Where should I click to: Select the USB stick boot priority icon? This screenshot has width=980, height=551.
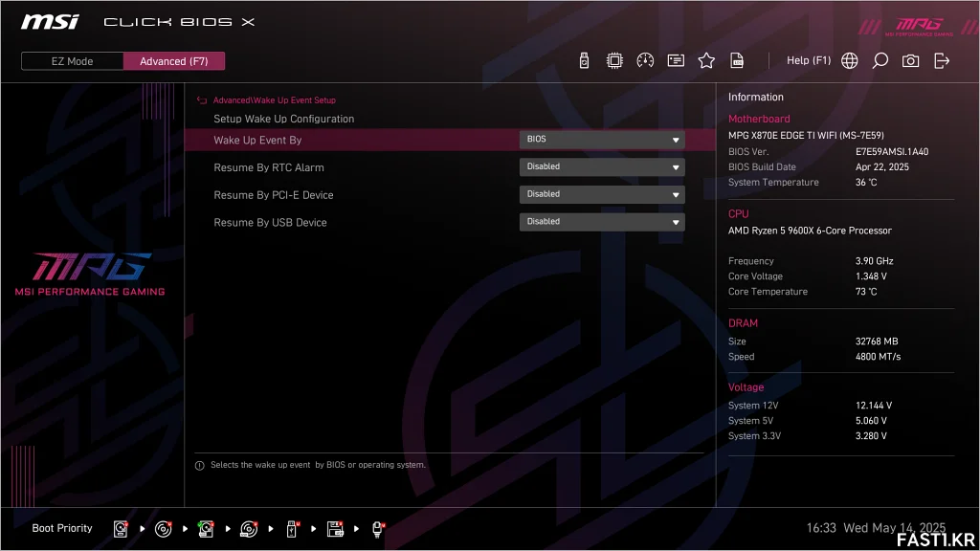(x=292, y=528)
